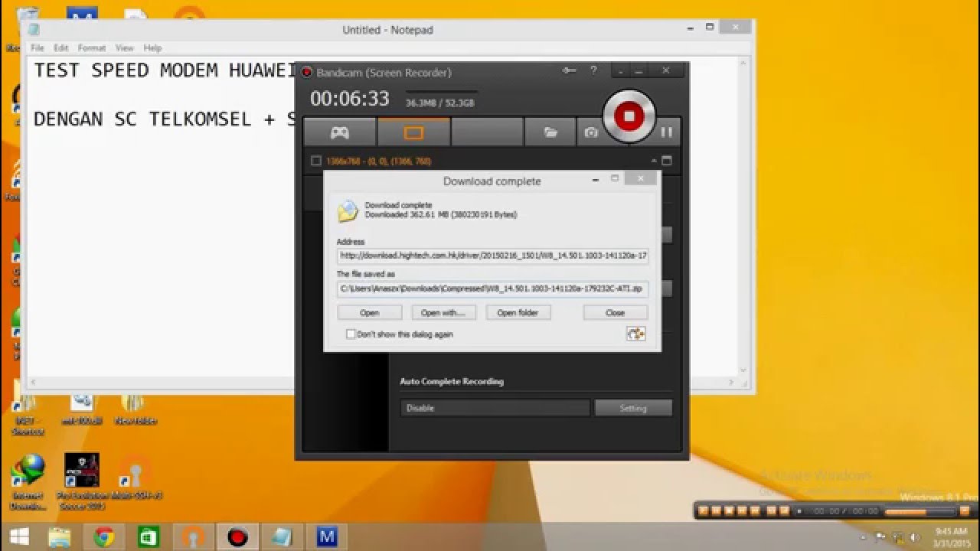The width and height of the screenshot is (980, 551).
Task: Click Open in Download complete dialog
Action: coord(369,312)
